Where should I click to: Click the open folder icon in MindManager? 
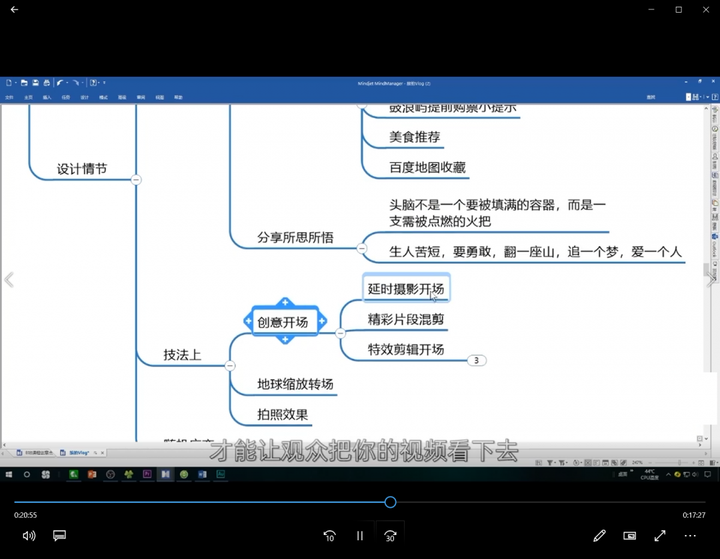point(24,83)
